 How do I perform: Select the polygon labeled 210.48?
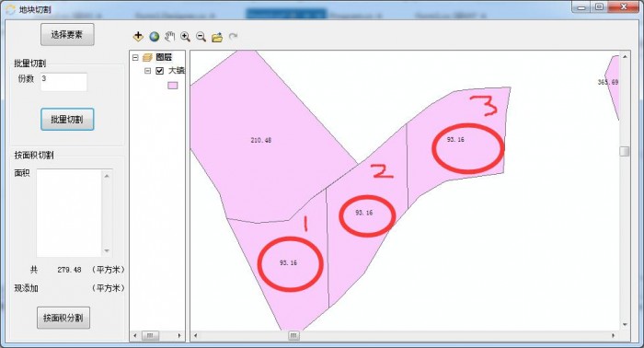coord(261,140)
